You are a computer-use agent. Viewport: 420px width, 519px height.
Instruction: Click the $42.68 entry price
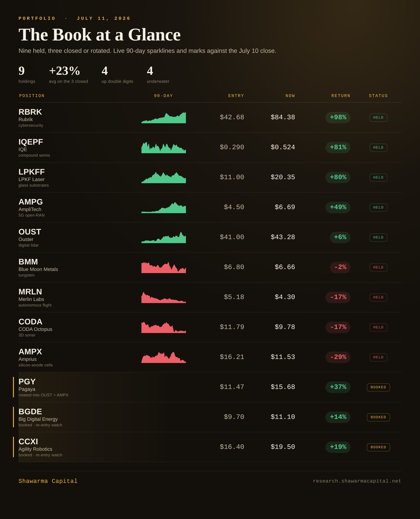pos(232,117)
